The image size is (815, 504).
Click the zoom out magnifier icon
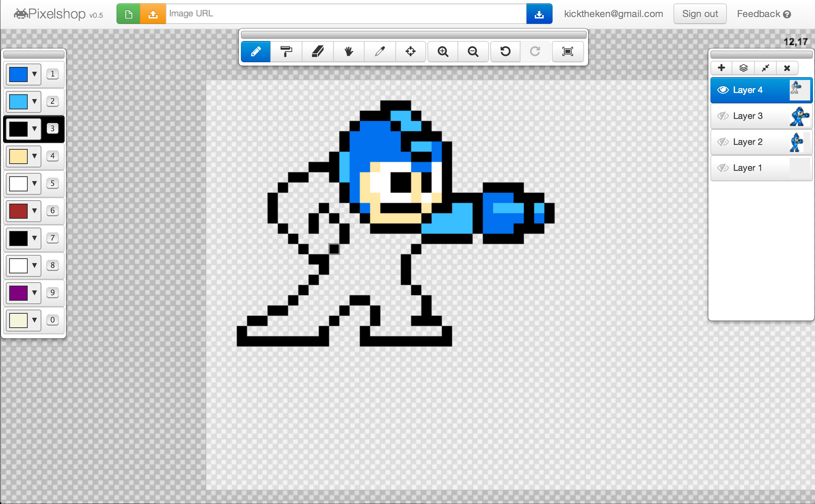coord(473,52)
